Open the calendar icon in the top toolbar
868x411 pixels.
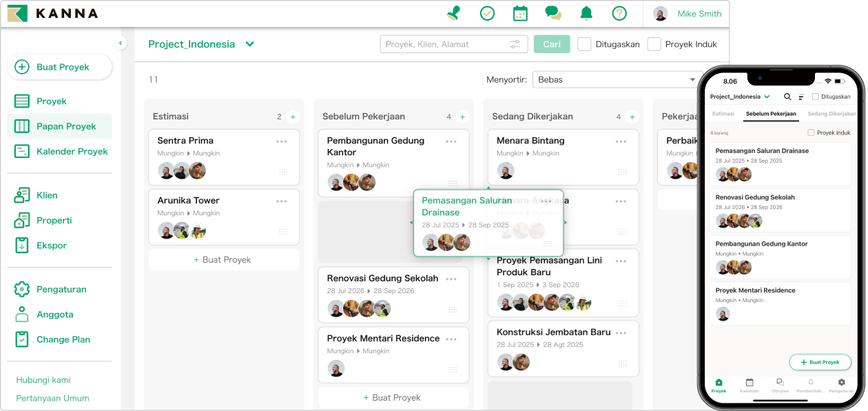519,12
